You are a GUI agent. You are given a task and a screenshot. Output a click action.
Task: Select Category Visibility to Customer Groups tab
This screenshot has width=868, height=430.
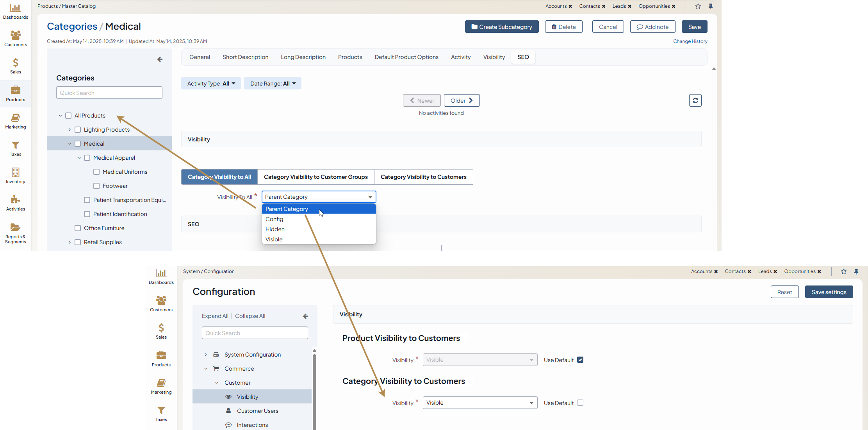(x=315, y=177)
